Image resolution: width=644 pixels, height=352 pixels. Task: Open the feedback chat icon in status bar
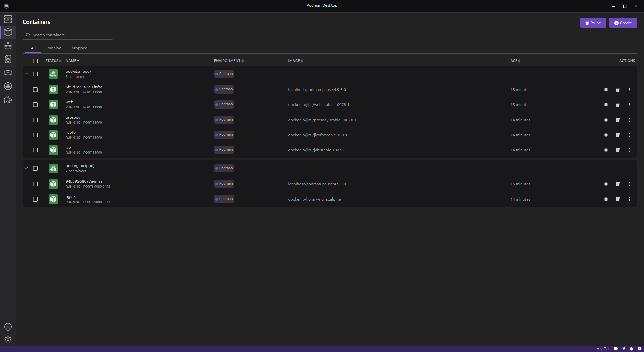[x=616, y=349]
